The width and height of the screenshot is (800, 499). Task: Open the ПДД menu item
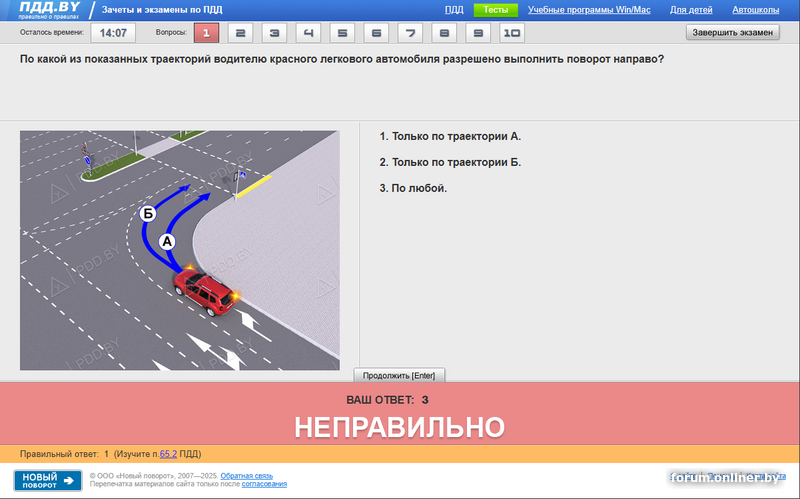point(454,10)
